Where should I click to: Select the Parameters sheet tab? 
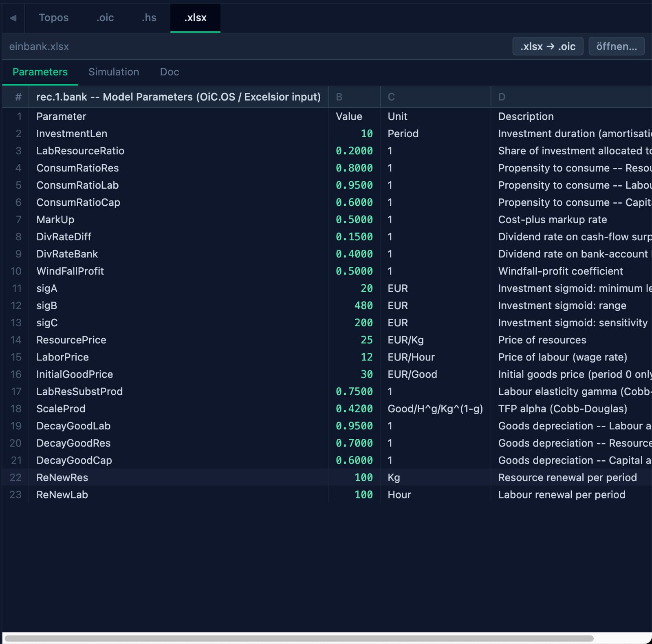[40, 72]
